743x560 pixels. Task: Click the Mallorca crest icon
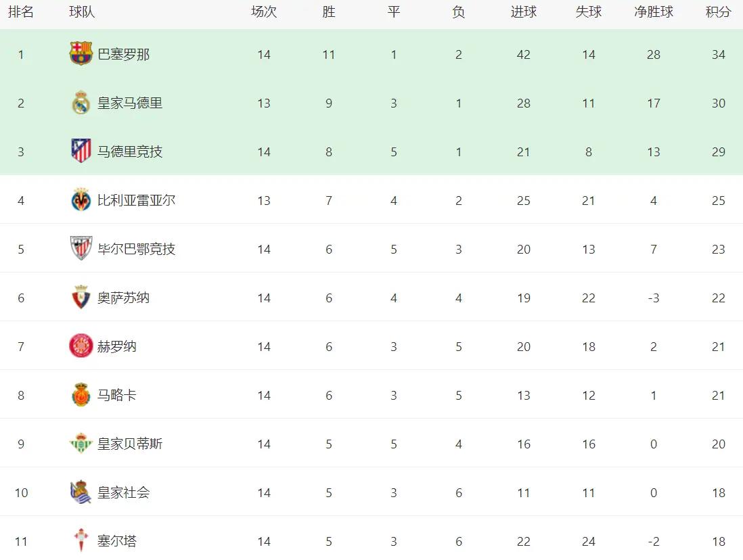81,395
